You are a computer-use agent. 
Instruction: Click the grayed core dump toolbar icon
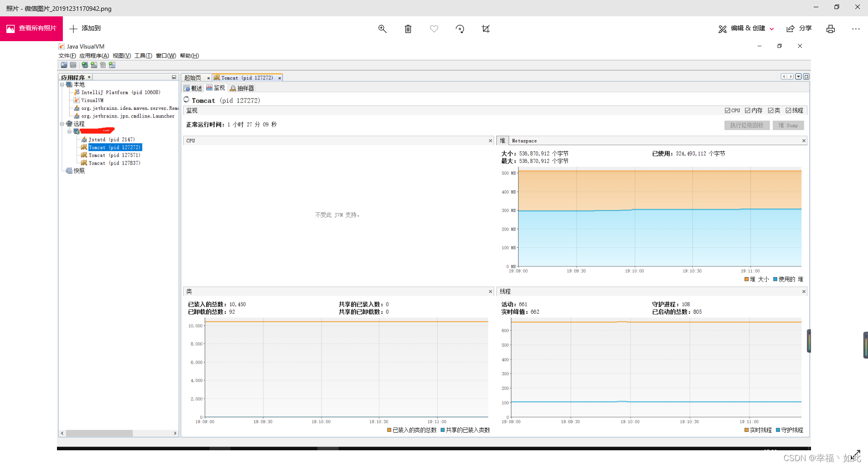(103, 65)
